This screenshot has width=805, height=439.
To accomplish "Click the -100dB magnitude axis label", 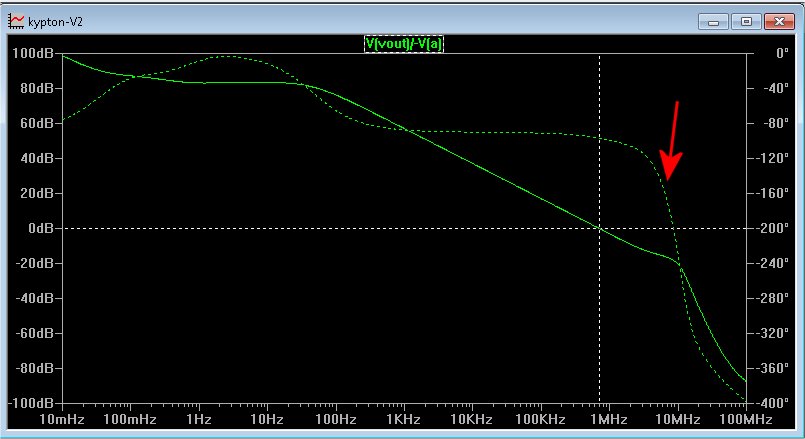I will point(31,403).
